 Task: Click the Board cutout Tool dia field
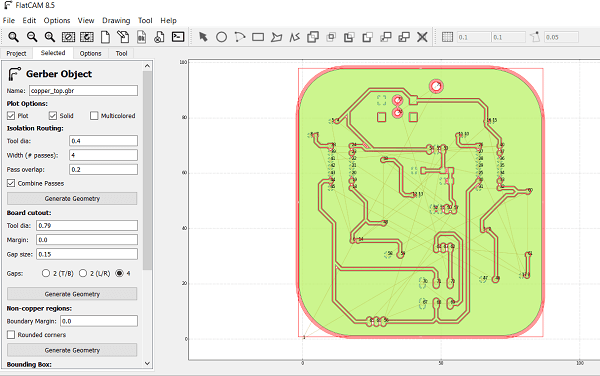87,226
